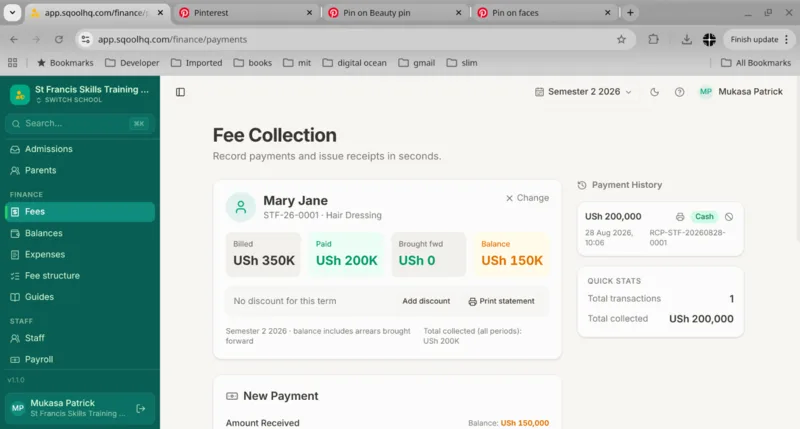The image size is (800, 429).
Task: Click the Cash badge on payment
Action: pyautogui.click(x=704, y=217)
